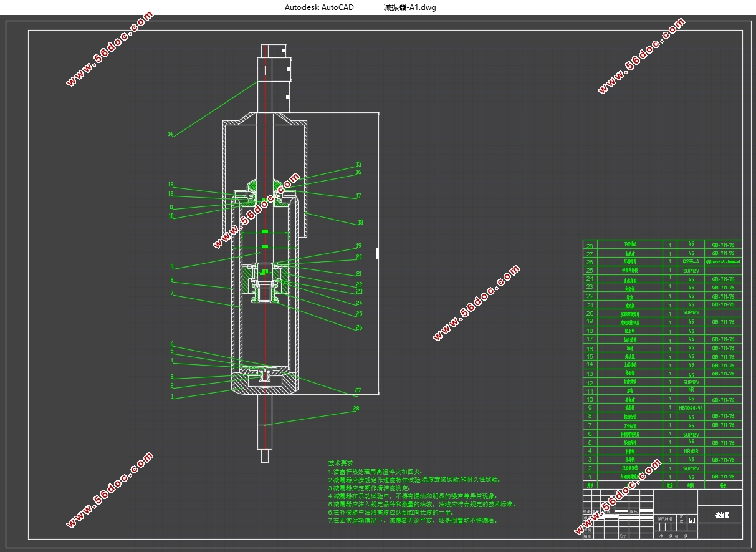Image resolution: width=756 pixels, height=552 pixels.
Task: Click sequence number 1 in the parts list
Action: [590, 477]
